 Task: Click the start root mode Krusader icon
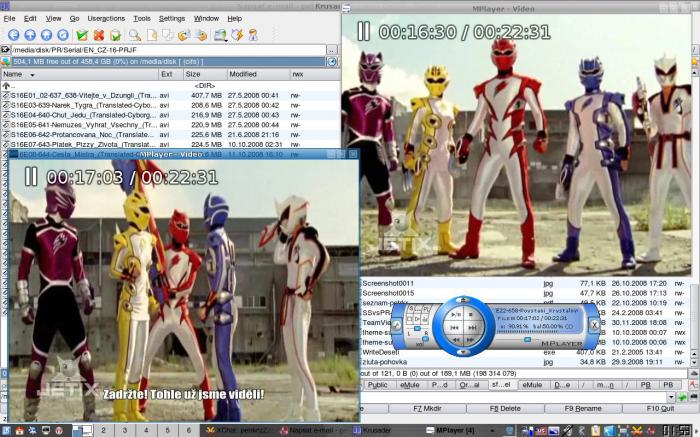coord(253,35)
